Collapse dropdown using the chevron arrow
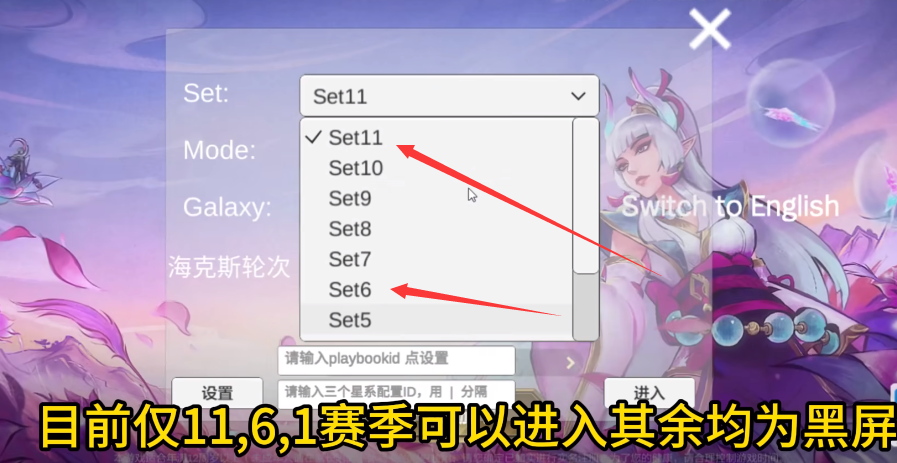Viewport: 897px width, 463px height. 578,96
